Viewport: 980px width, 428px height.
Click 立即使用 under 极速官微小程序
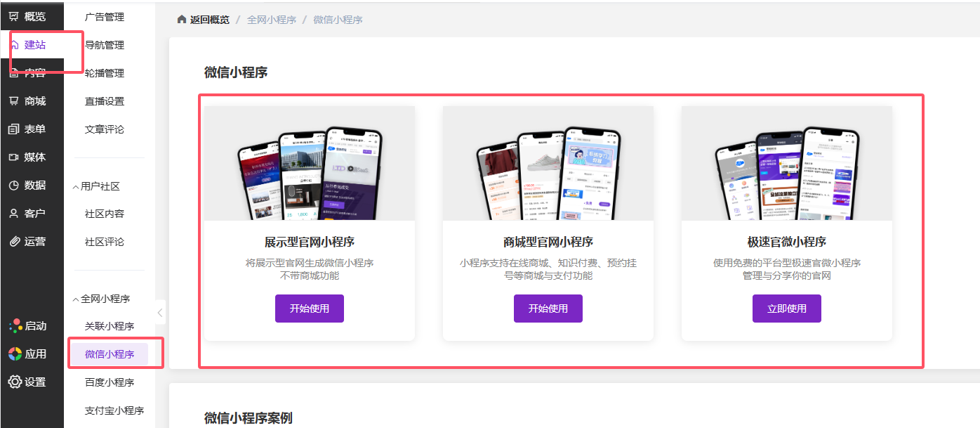click(x=786, y=309)
